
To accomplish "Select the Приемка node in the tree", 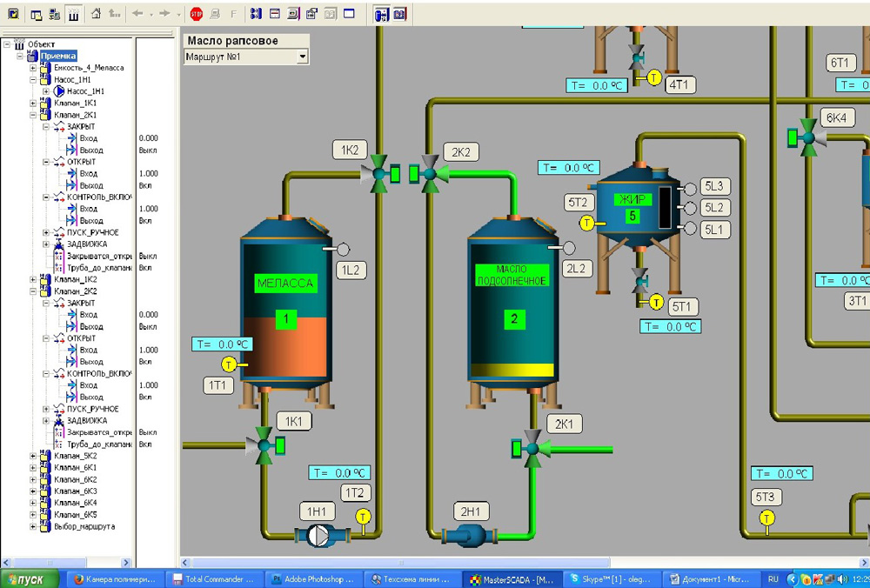I will click(58, 56).
